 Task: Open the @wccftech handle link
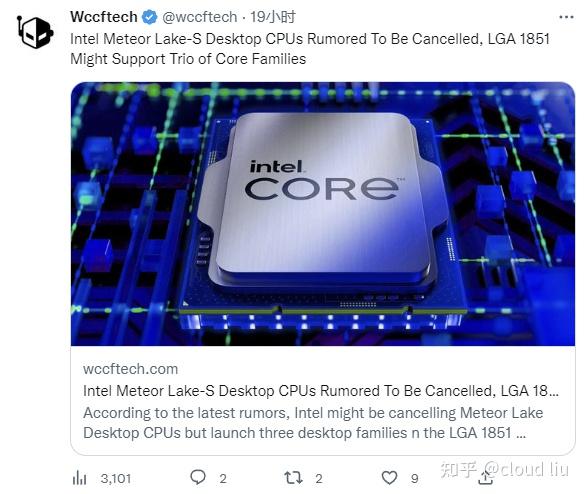[200, 17]
